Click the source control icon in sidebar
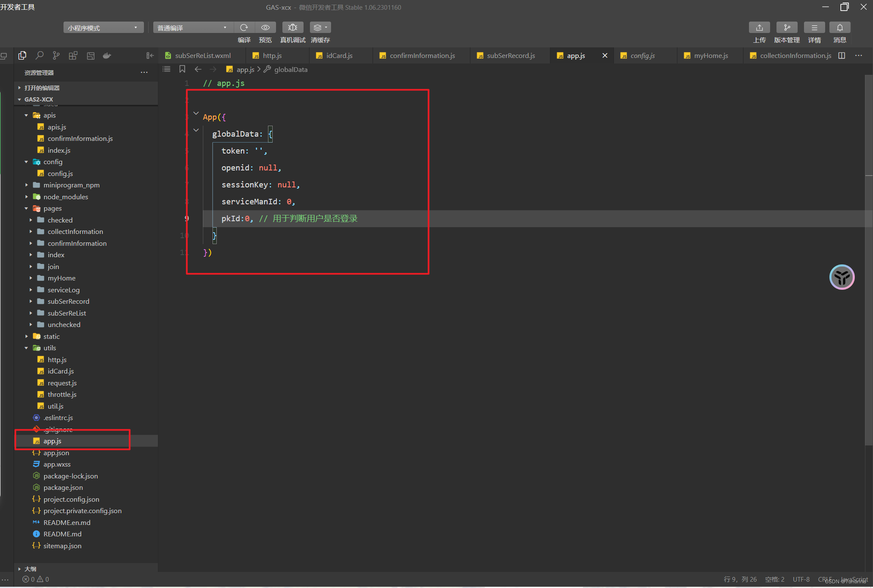Screen dimensions: 873x588 click(56, 55)
